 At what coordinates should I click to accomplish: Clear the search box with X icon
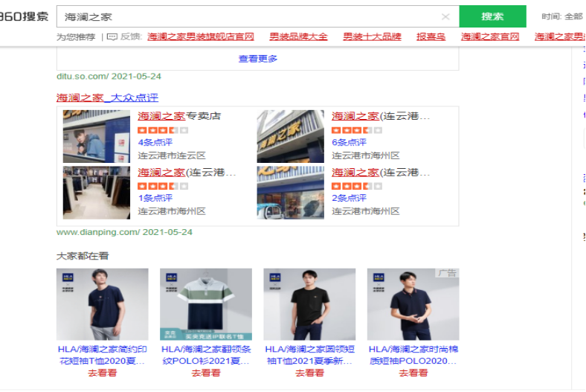pos(445,16)
